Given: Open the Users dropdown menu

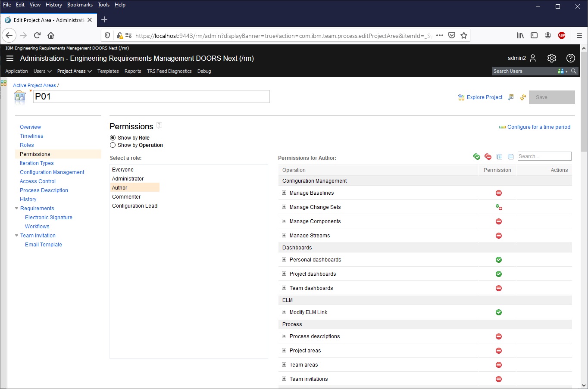Looking at the screenshot, I should (x=43, y=71).
